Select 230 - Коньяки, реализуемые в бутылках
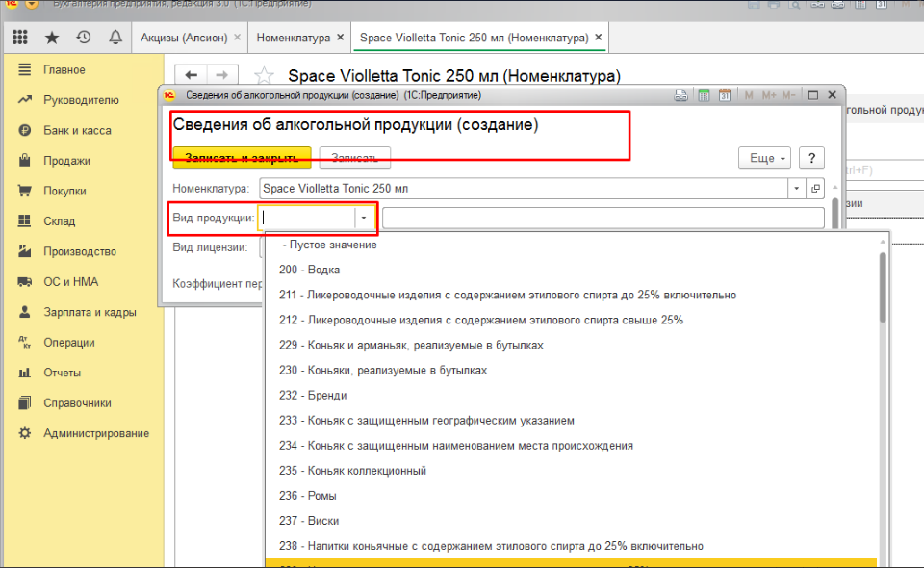The width and height of the screenshot is (924, 568). [572, 370]
